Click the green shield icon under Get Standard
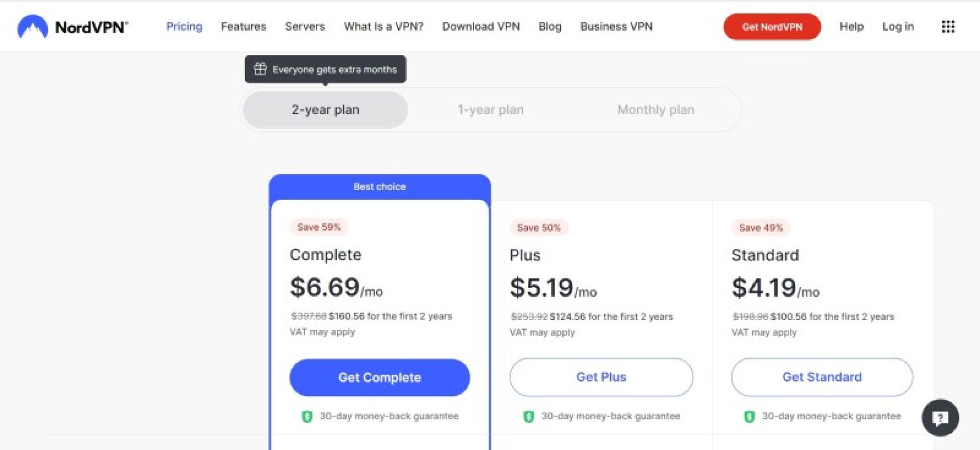 pos(749,416)
